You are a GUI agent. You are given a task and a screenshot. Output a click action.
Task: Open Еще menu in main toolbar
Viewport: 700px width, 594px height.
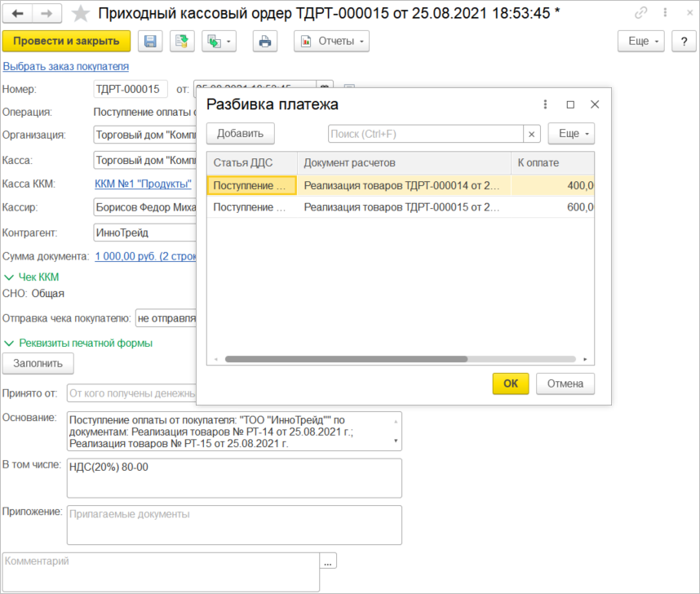[x=641, y=42]
